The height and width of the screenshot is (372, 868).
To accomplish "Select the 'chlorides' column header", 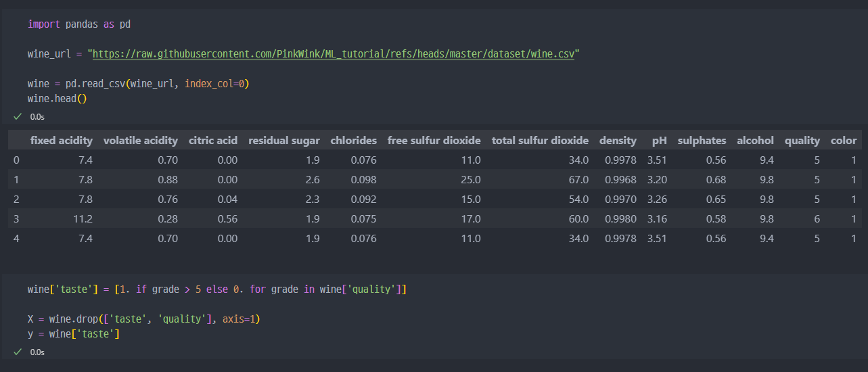I will pyautogui.click(x=354, y=141).
